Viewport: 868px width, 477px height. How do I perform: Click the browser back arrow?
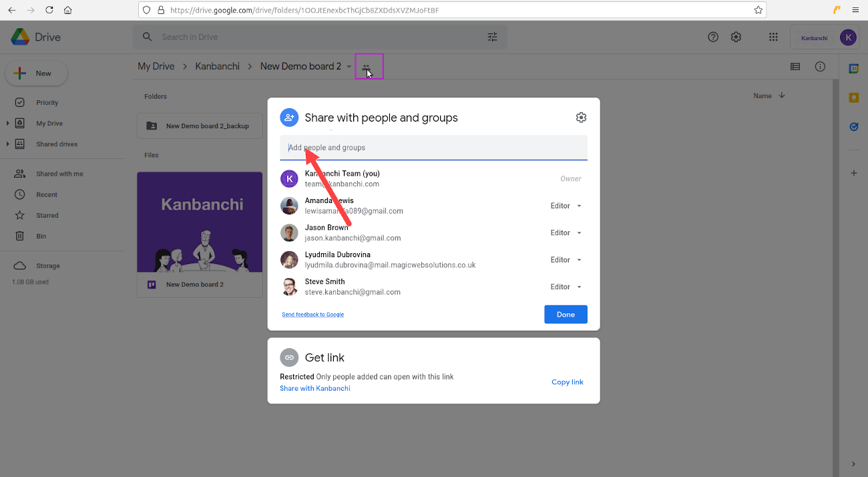tap(11, 10)
